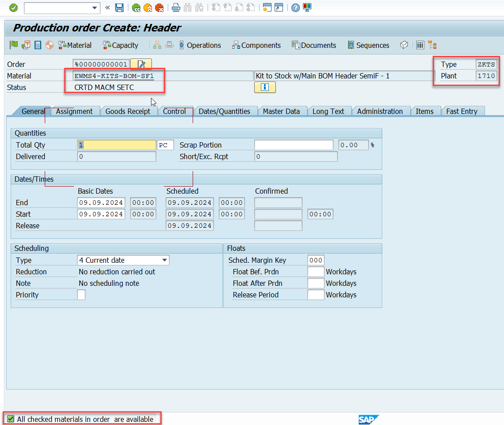Viewport: 504px width, 425px height.
Task: Click the Basic Dates Start date field
Action: 101,214
